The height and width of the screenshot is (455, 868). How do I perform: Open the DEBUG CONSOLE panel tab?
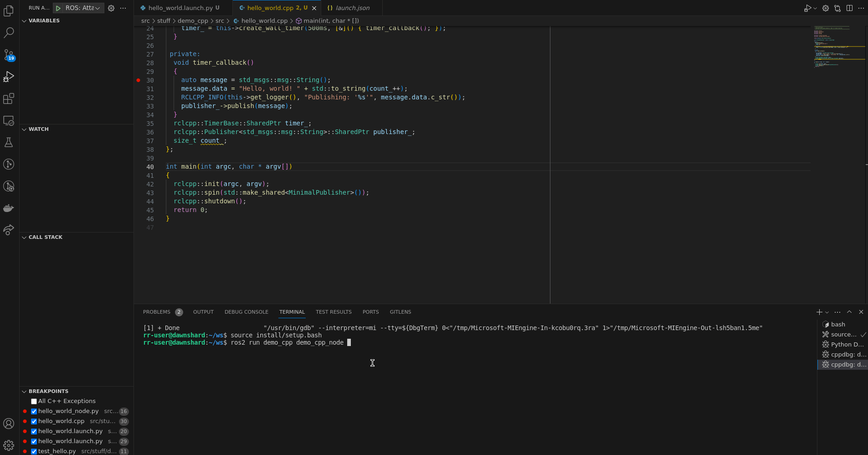(x=247, y=312)
